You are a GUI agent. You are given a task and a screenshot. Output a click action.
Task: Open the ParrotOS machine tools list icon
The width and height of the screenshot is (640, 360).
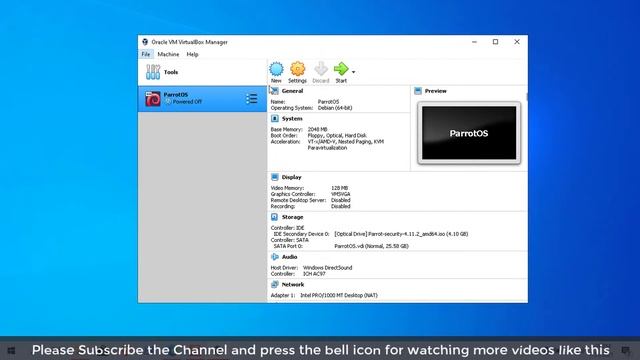coord(252,98)
